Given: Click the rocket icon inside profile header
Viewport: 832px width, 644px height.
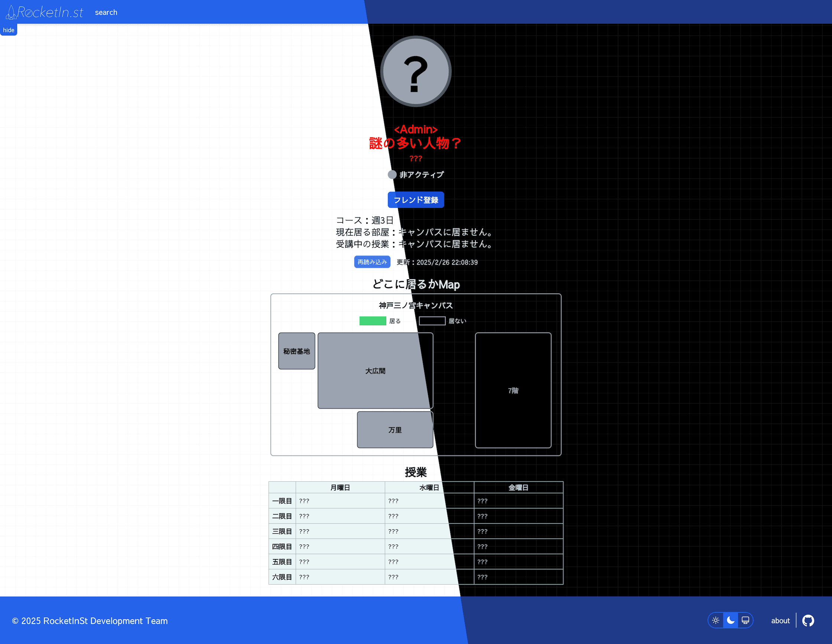Looking at the screenshot, I should point(11,13).
